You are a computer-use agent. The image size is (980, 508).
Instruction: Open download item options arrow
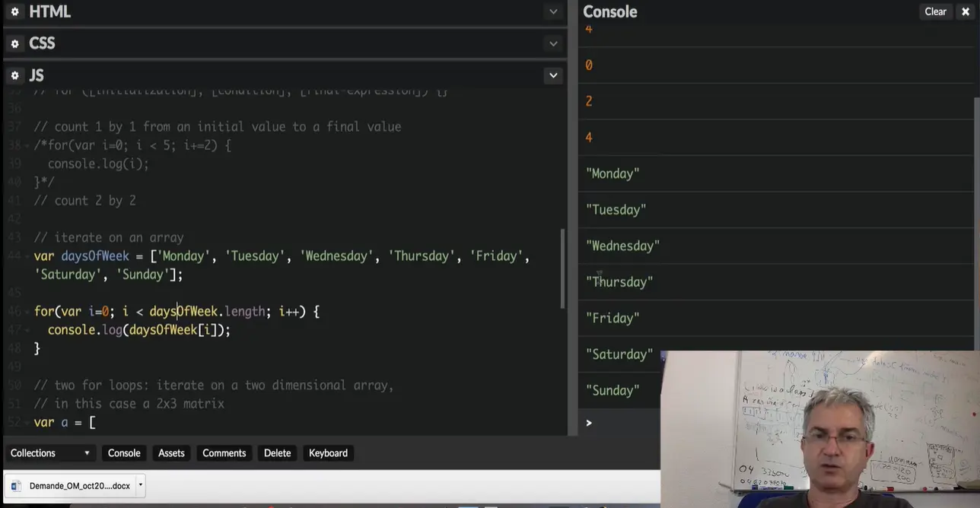[140, 485]
